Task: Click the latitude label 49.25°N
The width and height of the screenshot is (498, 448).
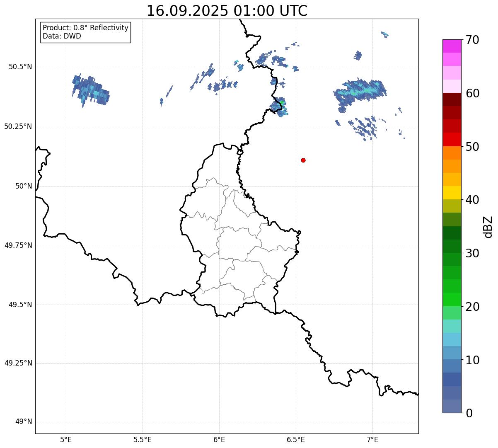Action: coord(18,363)
